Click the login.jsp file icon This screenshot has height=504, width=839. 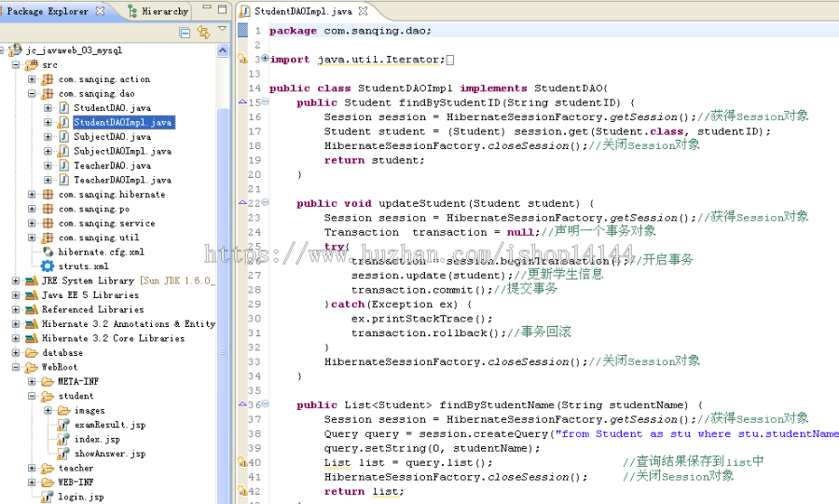[x=48, y=497]
